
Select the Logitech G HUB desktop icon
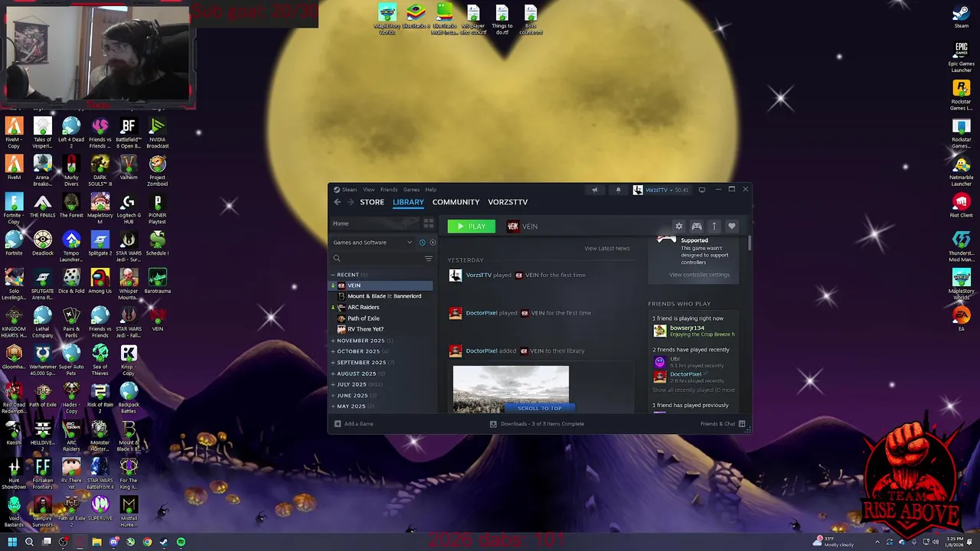[129, 209]
